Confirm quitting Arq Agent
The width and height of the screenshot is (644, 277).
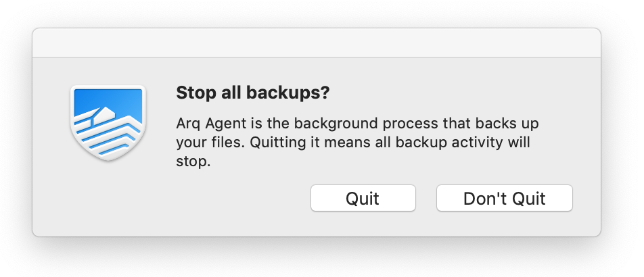[363, 198]
